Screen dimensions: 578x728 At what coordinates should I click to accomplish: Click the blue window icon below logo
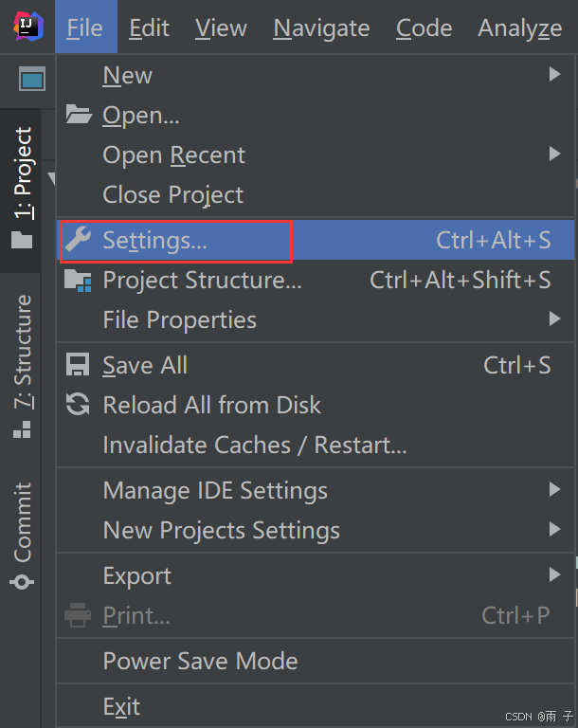(32, 79)
